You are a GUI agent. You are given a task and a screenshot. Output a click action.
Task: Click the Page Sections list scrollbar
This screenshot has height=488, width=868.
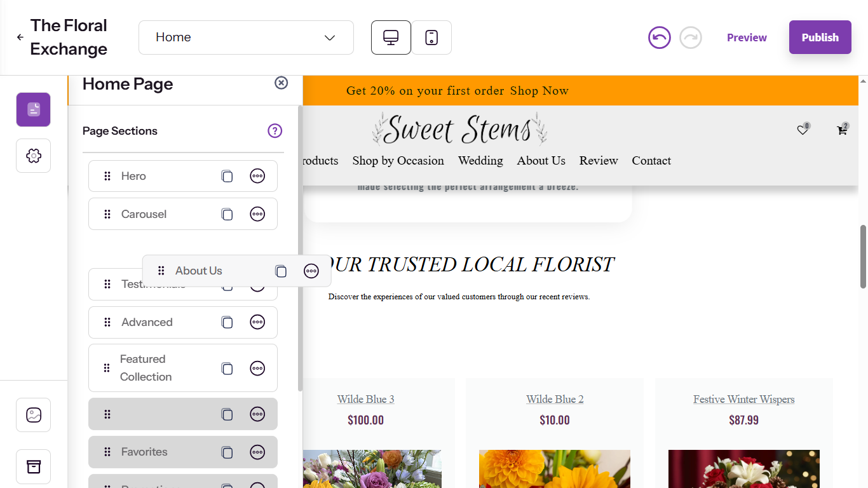(300, 248)
